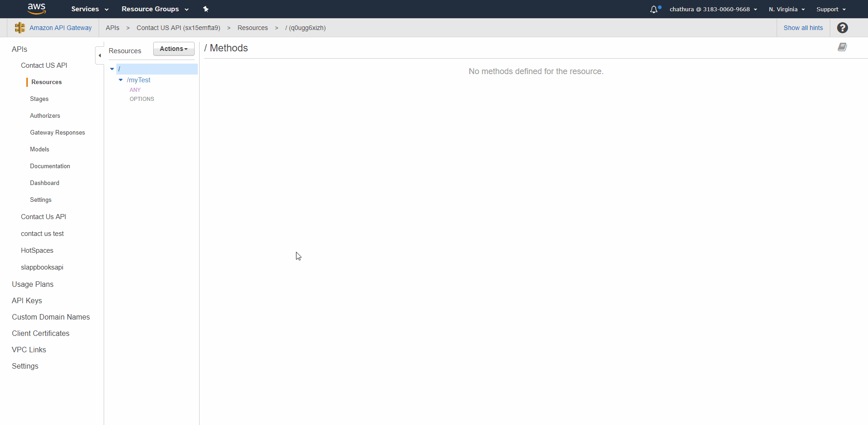Select Contact Us API in sidebar list

click(44, 217)
